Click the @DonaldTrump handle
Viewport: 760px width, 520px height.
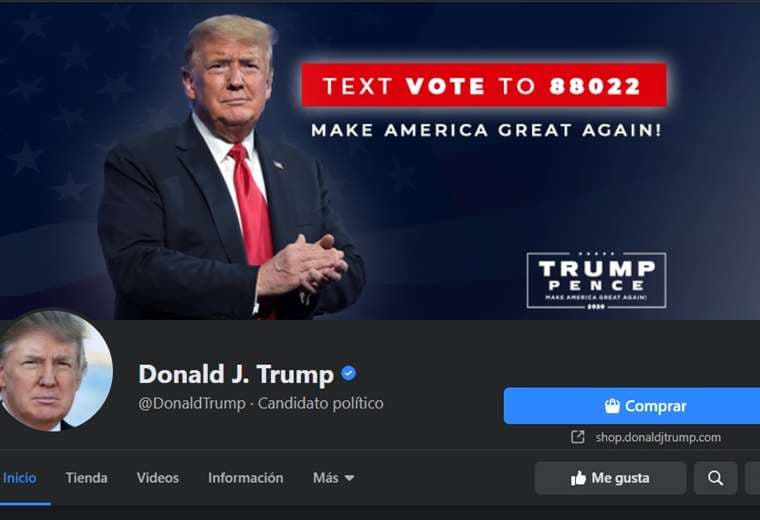[x=192, y=403]
